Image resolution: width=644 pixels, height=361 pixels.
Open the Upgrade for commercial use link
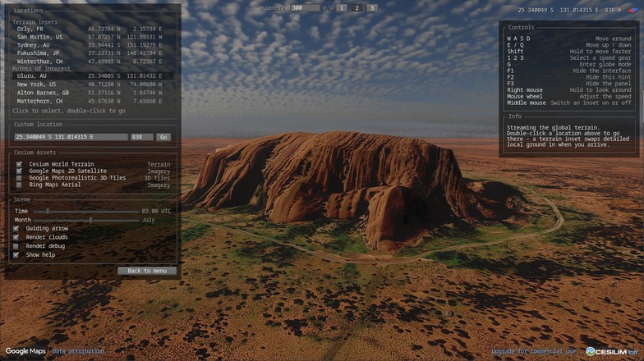click(534, 351)
